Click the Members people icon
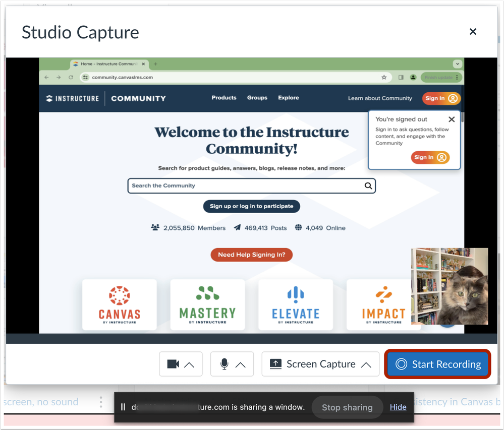 tap(155, 227)
